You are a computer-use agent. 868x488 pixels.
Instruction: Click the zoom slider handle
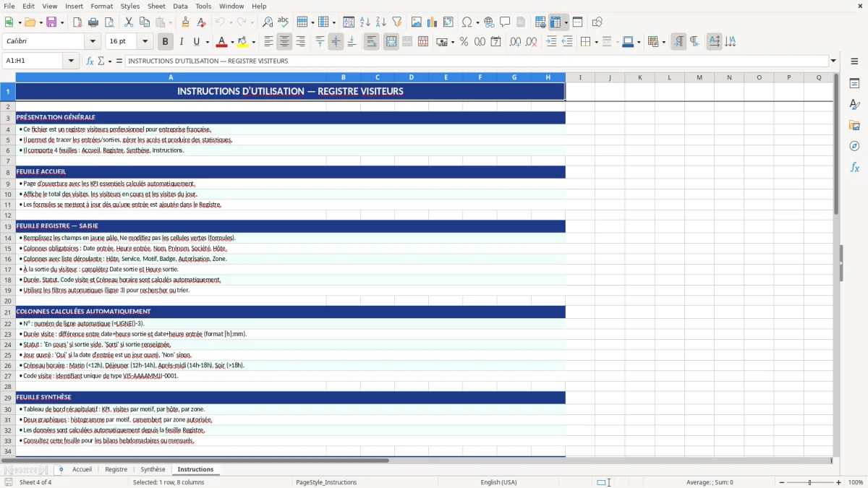coord(810,482)
